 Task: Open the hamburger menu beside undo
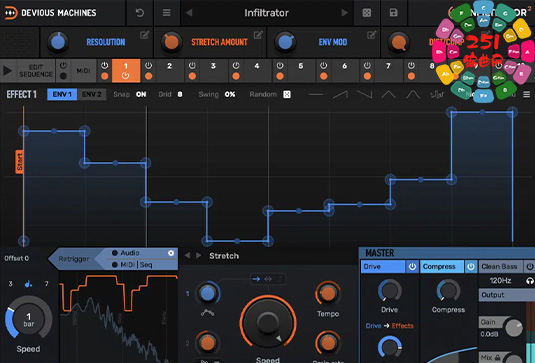pyautogui.click(x=167, y=13)
